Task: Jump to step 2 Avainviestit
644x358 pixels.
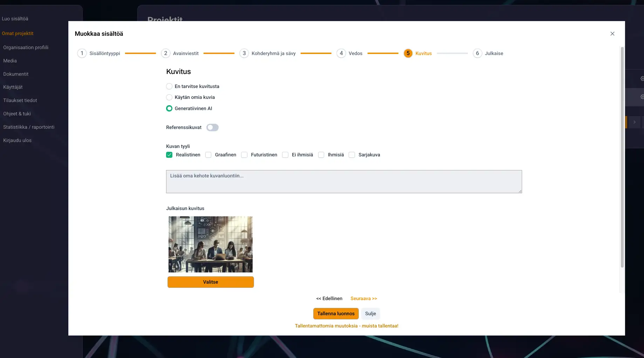Action: point(166,53)
